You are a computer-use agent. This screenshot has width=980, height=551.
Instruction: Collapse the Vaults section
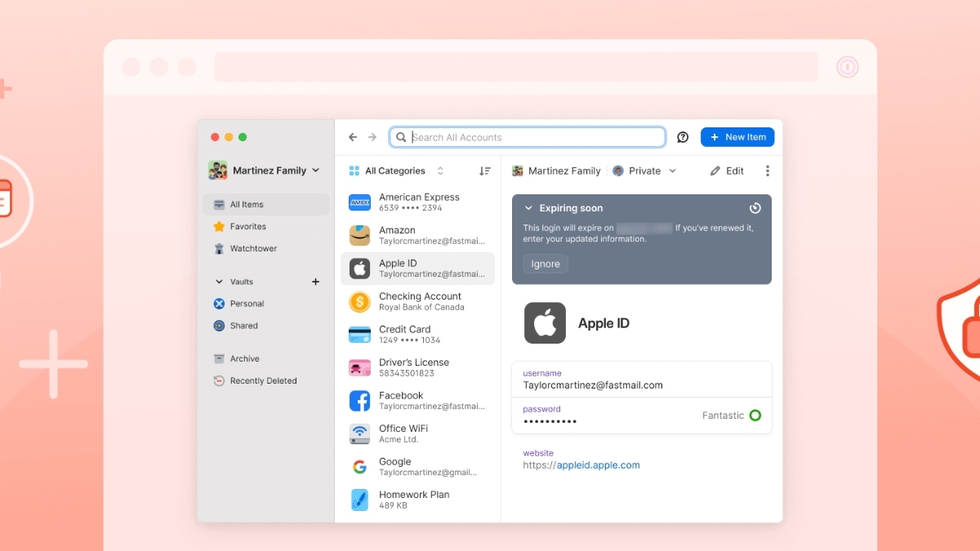(219, 282)
